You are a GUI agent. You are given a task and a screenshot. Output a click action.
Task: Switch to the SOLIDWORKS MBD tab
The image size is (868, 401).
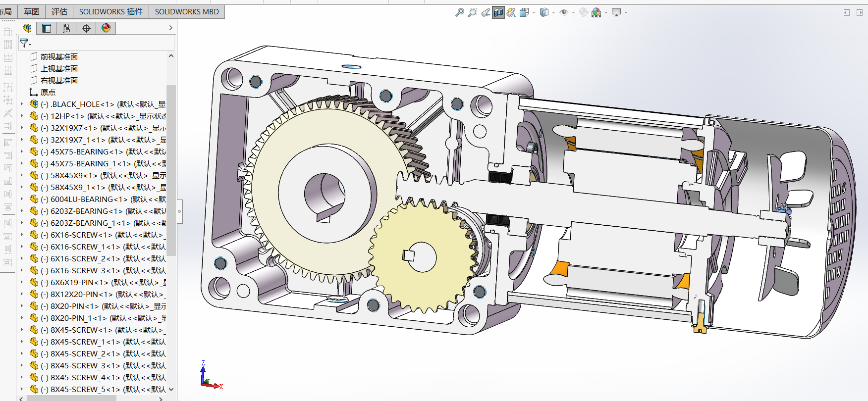pyautogui.click(x=187, y=11)
